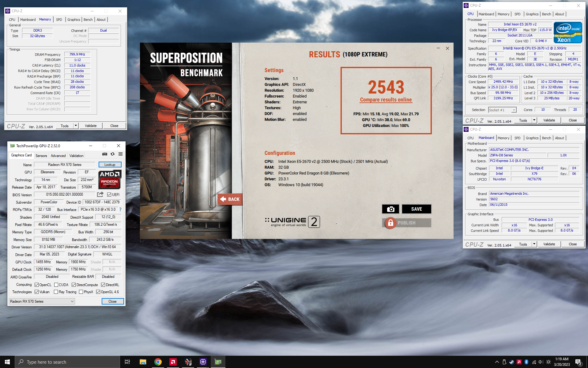Viewport: 588px width, 368px height.
Task: Click the GPU-Z refresh icon
Action: click(112, 154)
